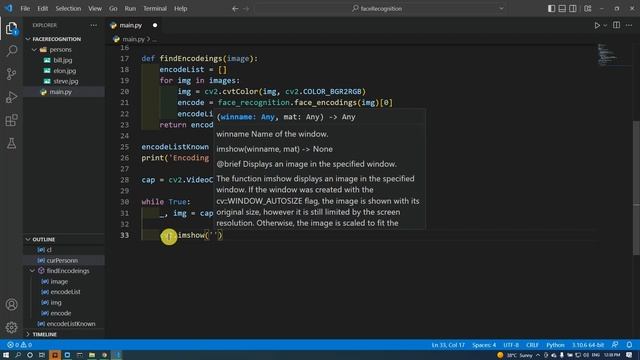The width and height of the screenshot is (640, 360).
Task: Click Ln 33, Col 17 in status bar
Action: pos(448,345)
